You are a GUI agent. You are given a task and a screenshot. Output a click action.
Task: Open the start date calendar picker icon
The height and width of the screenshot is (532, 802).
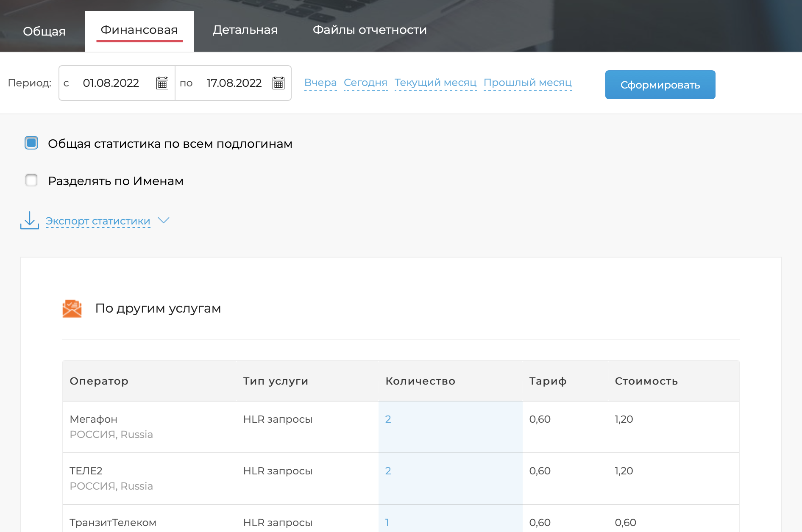162,83
